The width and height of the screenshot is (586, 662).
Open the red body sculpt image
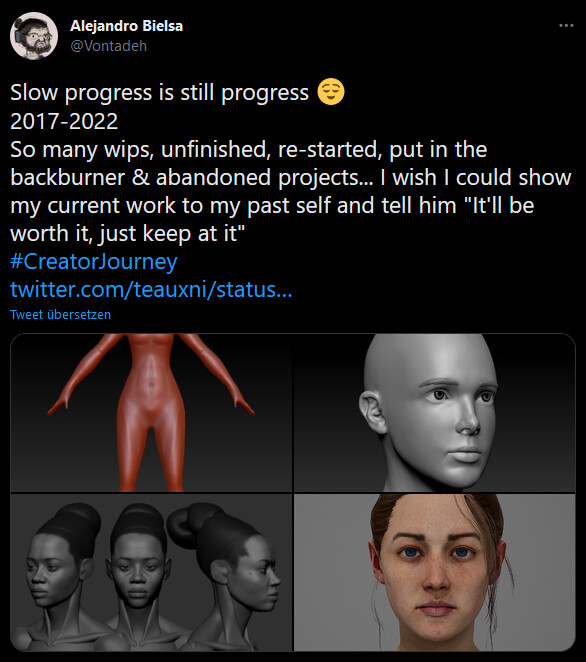151,413
